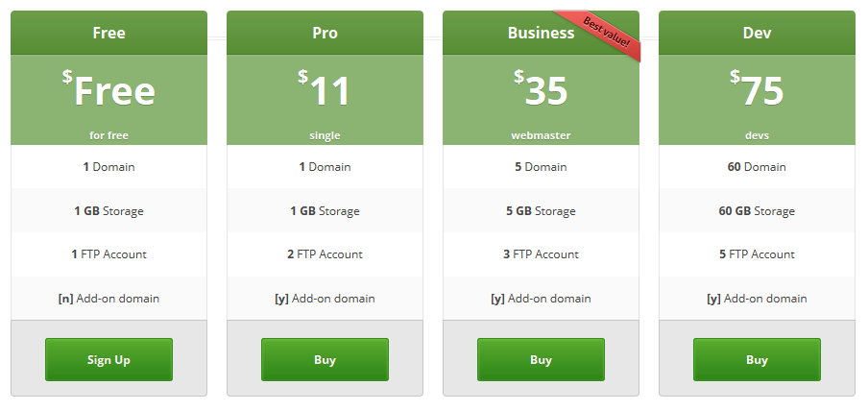868x410 pixels.
Task: Click the Sign Up button
Action: coord(108,360)
